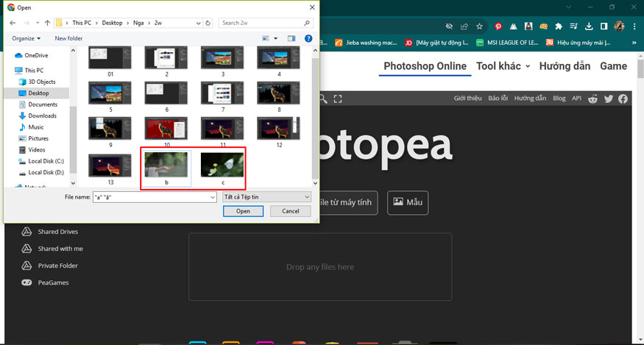Viewport: 644px width, 345px height.
Task: Bookmark page with the star icon
Action: (479, 26)
